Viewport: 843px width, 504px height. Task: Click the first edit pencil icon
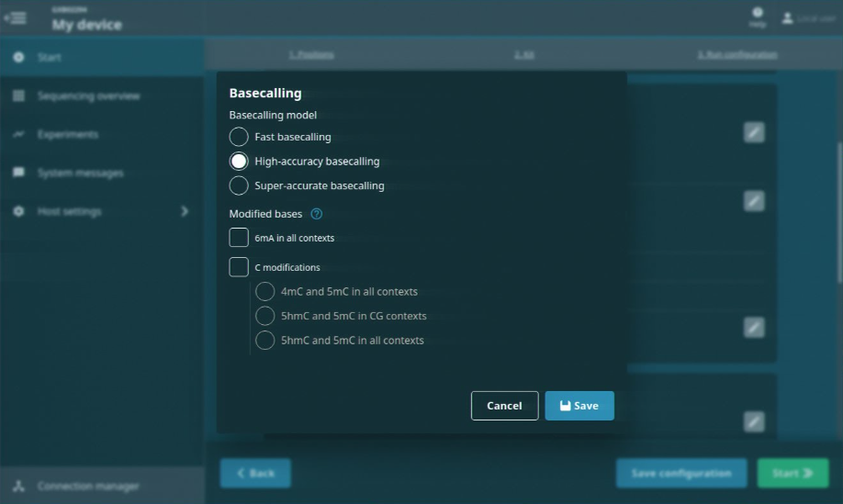(754, 132)
